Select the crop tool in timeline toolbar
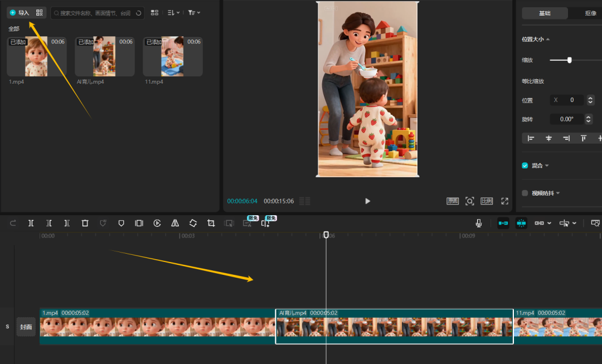 (211, 223)
